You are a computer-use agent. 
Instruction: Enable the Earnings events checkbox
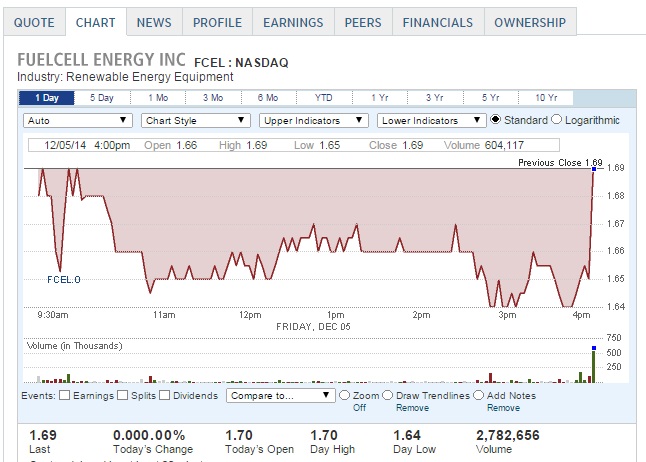click(x=64, y=395)
